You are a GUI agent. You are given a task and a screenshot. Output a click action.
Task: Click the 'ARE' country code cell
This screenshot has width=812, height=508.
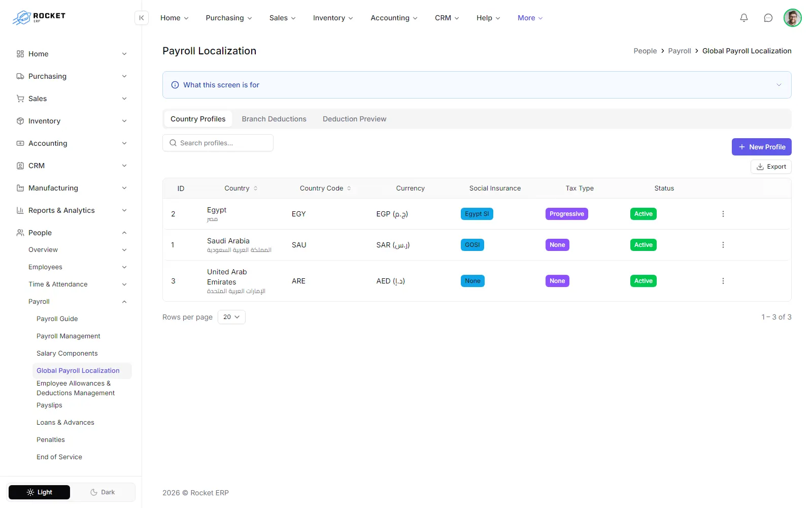(298, 281)
